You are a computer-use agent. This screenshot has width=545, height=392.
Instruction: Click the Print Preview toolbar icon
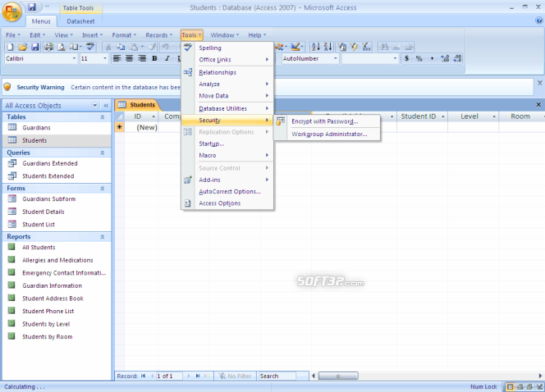pyautogui.click(x=62, y=47)
